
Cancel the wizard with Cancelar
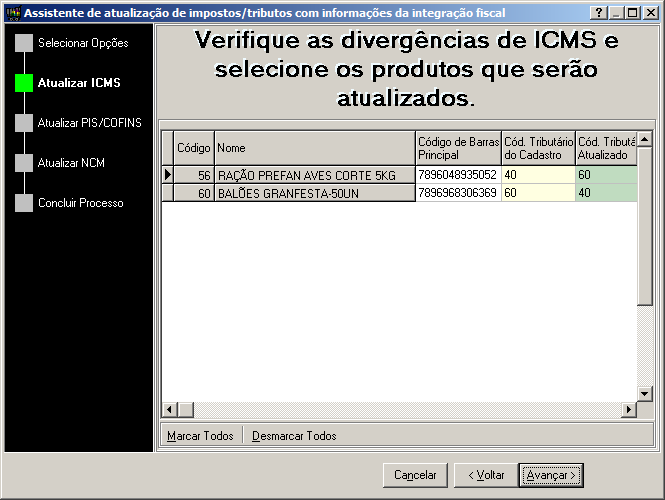click(x=415, y=475)
